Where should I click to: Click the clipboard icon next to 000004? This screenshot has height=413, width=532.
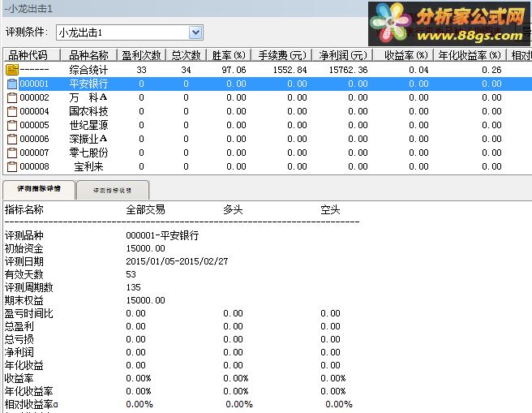pos(12,111)
